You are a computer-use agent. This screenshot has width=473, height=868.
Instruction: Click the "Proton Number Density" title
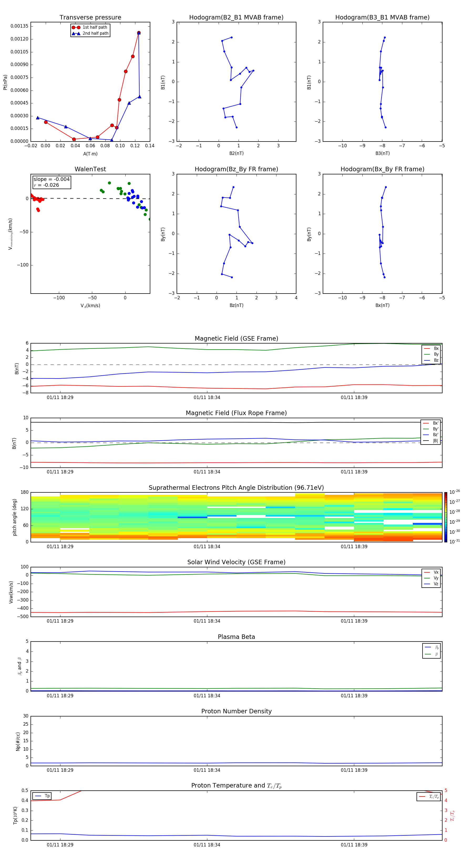pyautogui.click(x=236, y=711)
